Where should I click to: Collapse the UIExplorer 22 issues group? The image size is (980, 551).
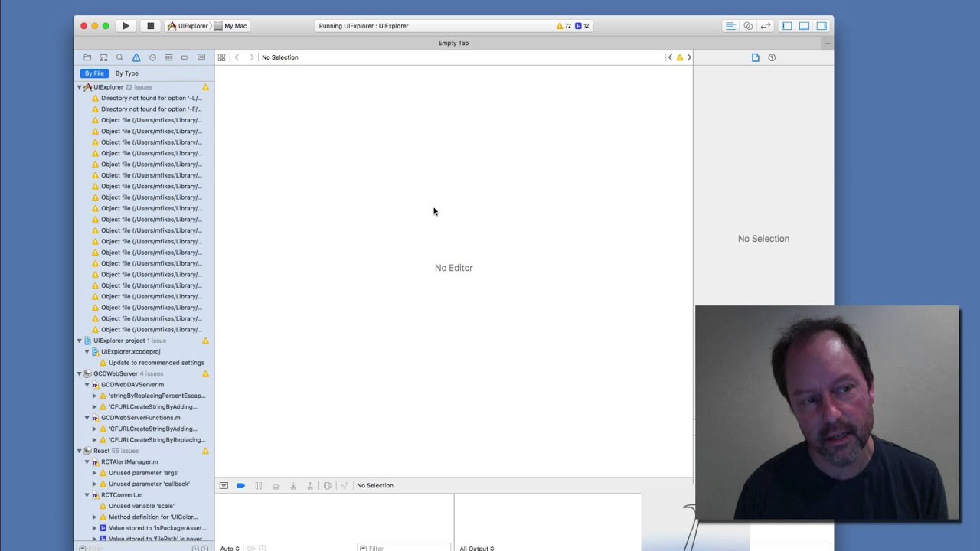pyautogui.click(x=79, y=87)
